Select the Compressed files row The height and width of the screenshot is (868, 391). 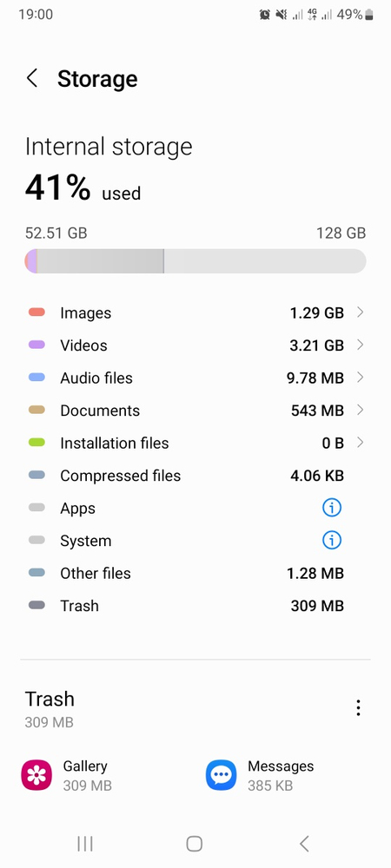pyautogui.click(x=195, y=476)
